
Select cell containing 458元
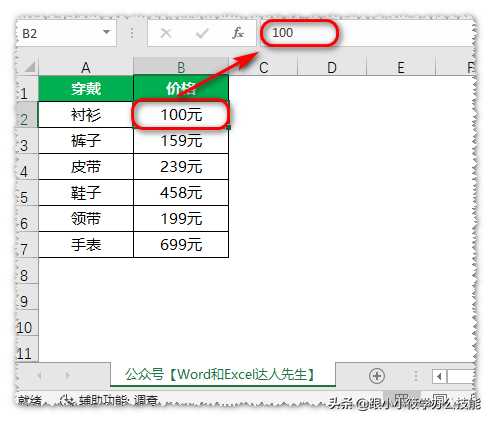[x=181, y=193]
